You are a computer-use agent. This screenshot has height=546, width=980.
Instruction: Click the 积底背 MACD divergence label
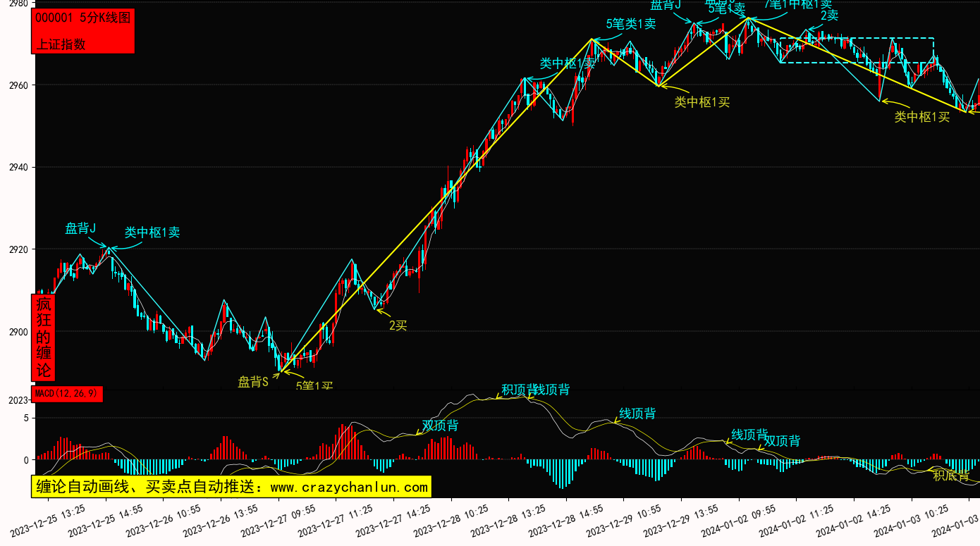(x=951, y=476)
